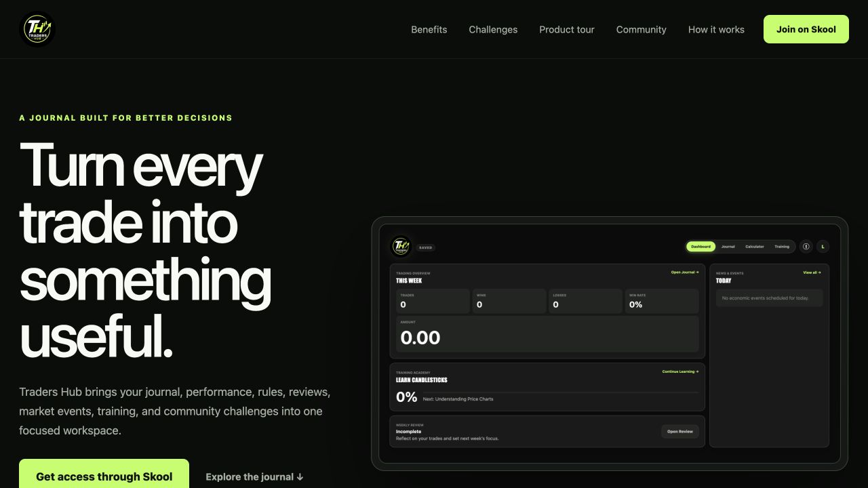Click 'A JOURNAL BUILT FOR BETTER DECISIONS' tagline
Image resolution: width=868 pixels, height=488 pixels.
click(125, 118)
